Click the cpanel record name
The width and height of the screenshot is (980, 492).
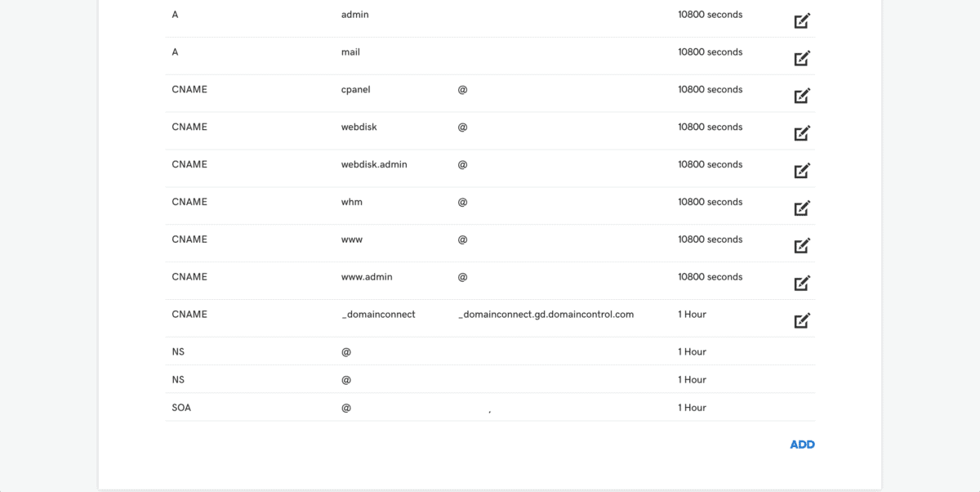pos(356,90)
